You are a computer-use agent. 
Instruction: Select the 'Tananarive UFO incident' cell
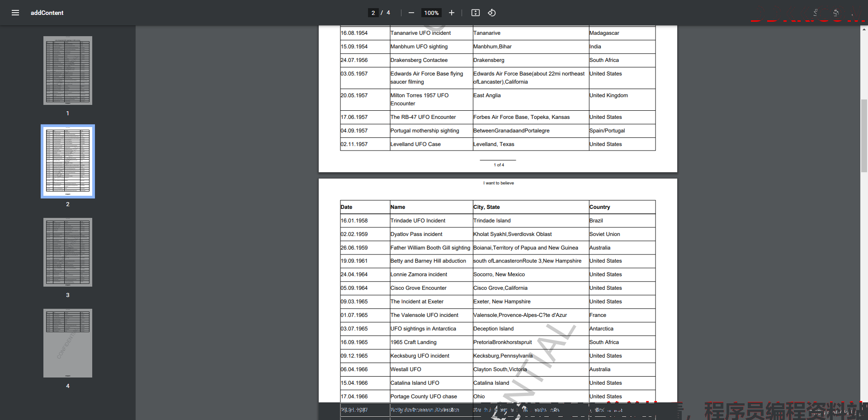tap(431, 33)
